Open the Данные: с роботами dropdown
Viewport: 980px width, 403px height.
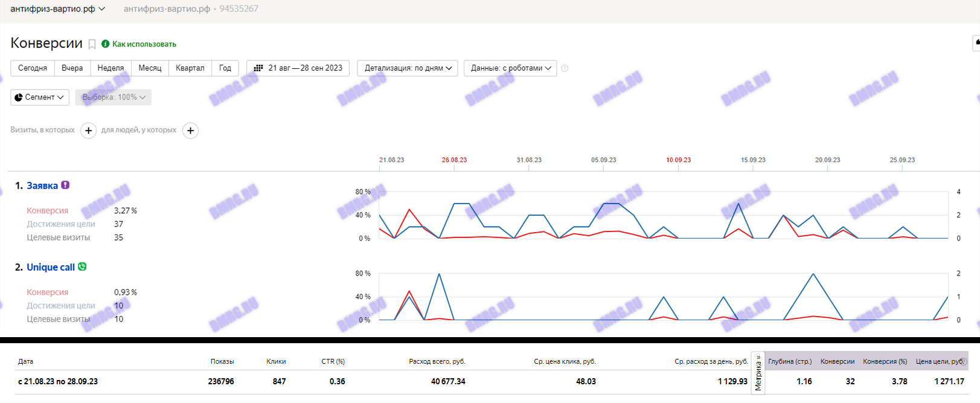click(x=510, y=68)
